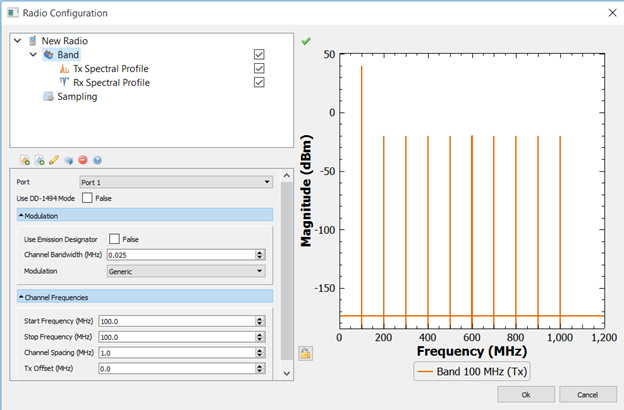Click the Rx Spectral Profile antenna icon
624x410 pixels.
point(64,82)
